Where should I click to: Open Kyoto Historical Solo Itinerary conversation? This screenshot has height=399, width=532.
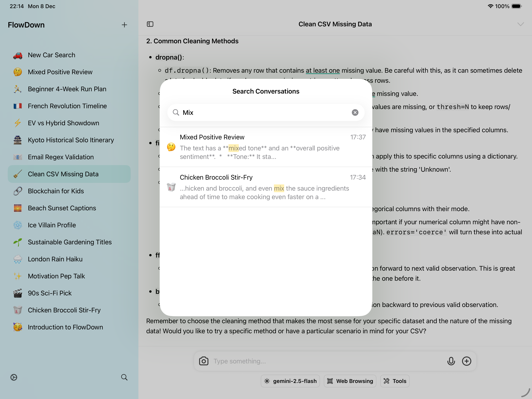[69, 140]
